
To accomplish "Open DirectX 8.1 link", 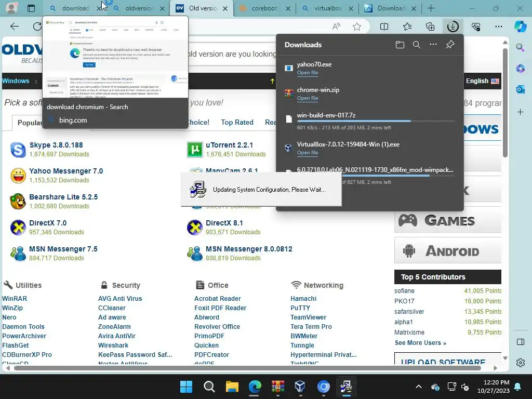I will [x=224, y=223].
